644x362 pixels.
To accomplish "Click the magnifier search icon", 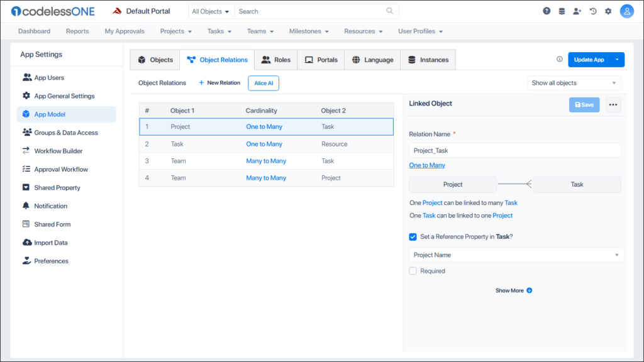I will pyautogui.click(x=390, y=11).
